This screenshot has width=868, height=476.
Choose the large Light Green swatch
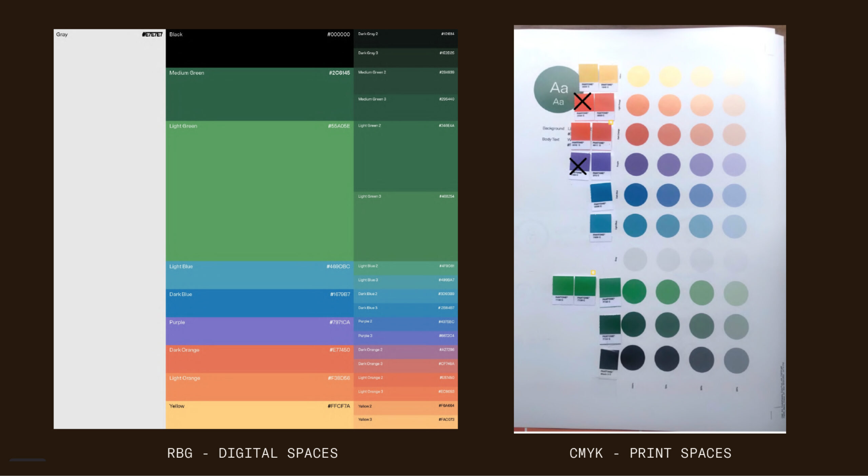pyautogui.click(x=260, y=191)
